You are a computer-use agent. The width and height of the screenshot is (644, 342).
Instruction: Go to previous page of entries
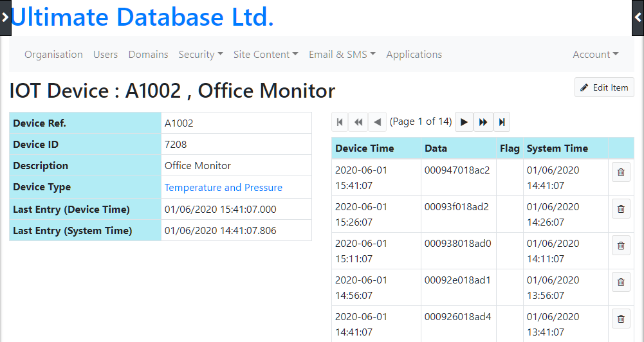coord(378,122)
